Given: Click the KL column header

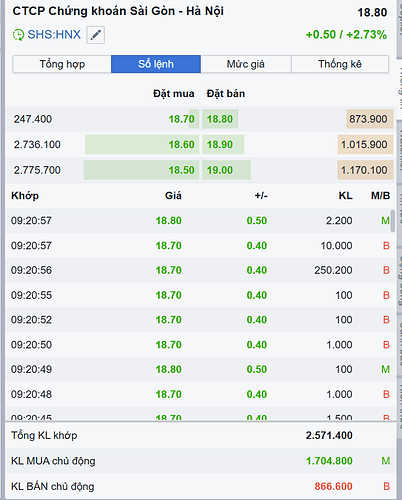Looking at the screenshot, I should pos(346,196).
